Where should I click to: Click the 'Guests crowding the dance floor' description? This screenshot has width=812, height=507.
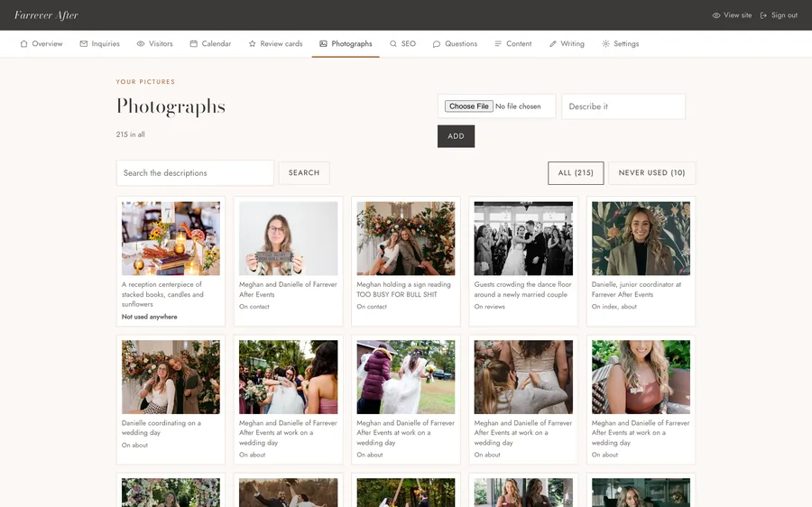(x=523, y=290)
